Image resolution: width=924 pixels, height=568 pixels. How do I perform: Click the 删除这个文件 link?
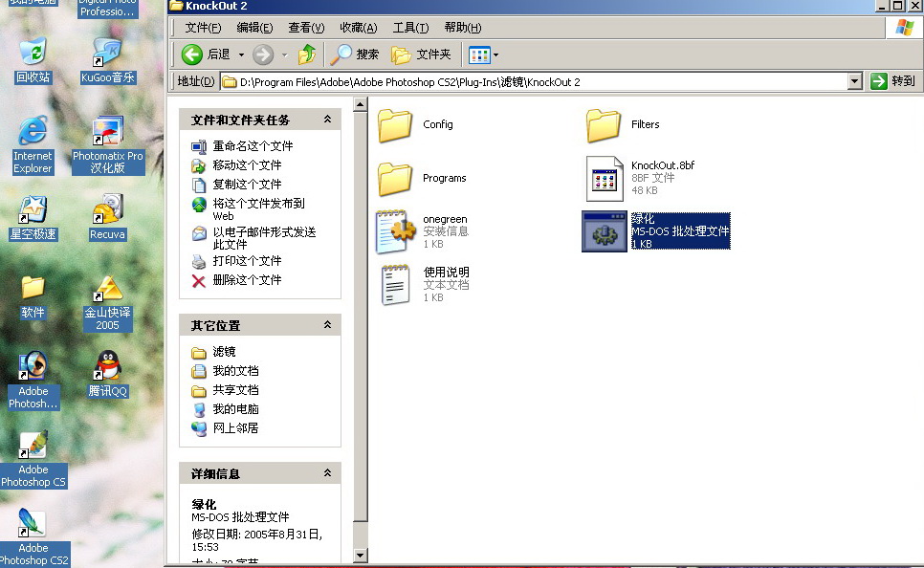247,280
